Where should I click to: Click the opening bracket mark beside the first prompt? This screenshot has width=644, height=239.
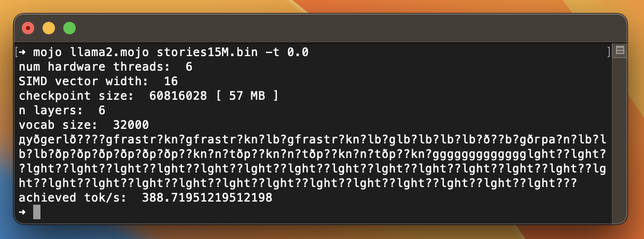pos(17,52)
